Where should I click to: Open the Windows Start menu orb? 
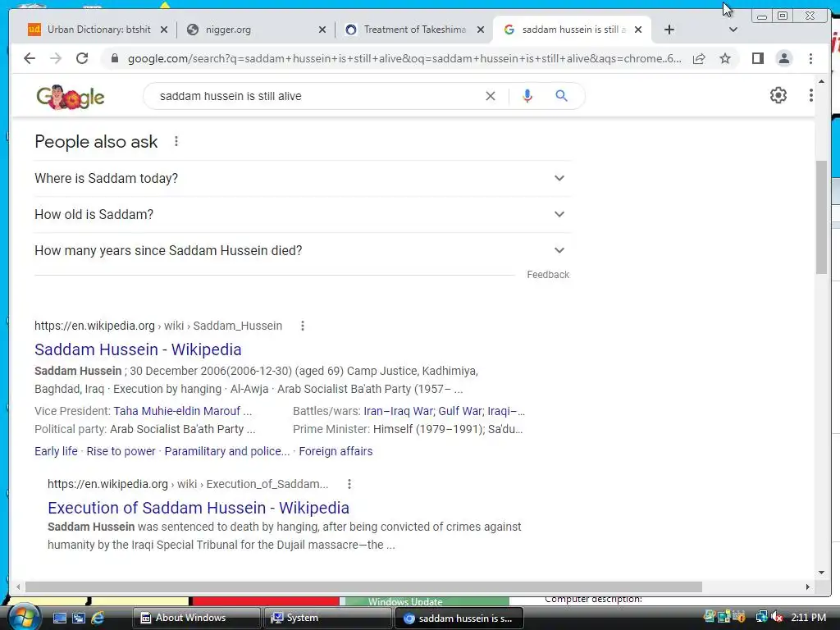tap(23, 617)
